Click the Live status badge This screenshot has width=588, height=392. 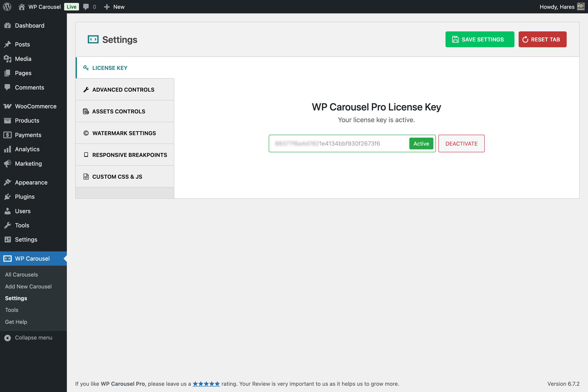pyautogui.click(x=71, y=7)
